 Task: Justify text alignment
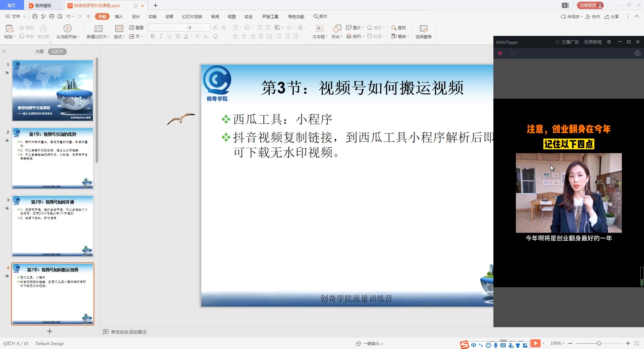(x=261, y=36)
